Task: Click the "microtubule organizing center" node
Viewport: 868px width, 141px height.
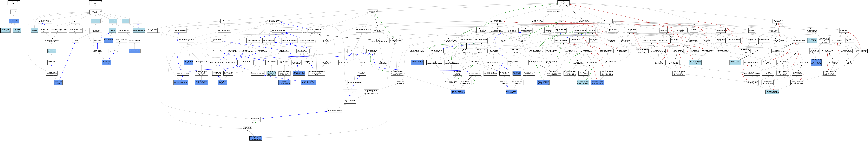Action: [52, 73]
